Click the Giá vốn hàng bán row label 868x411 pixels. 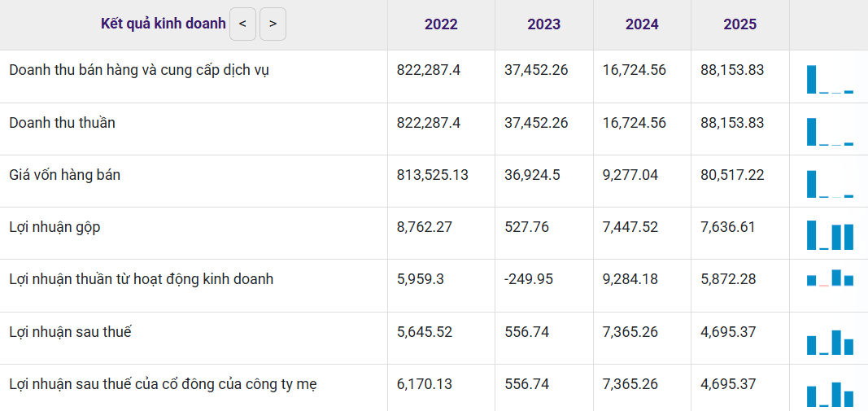[65, 175]
